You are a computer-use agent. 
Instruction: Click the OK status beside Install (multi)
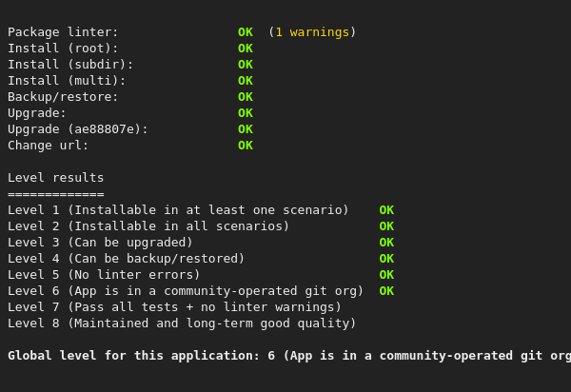pos(246,81)
